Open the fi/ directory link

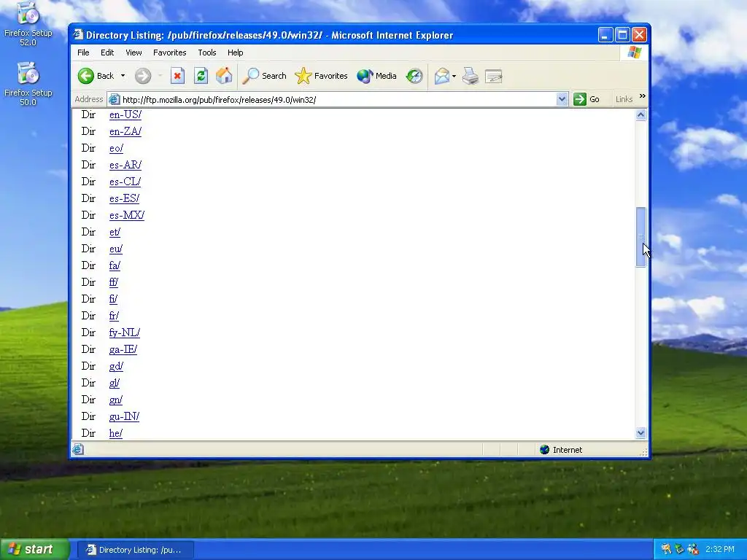(113, 298)
